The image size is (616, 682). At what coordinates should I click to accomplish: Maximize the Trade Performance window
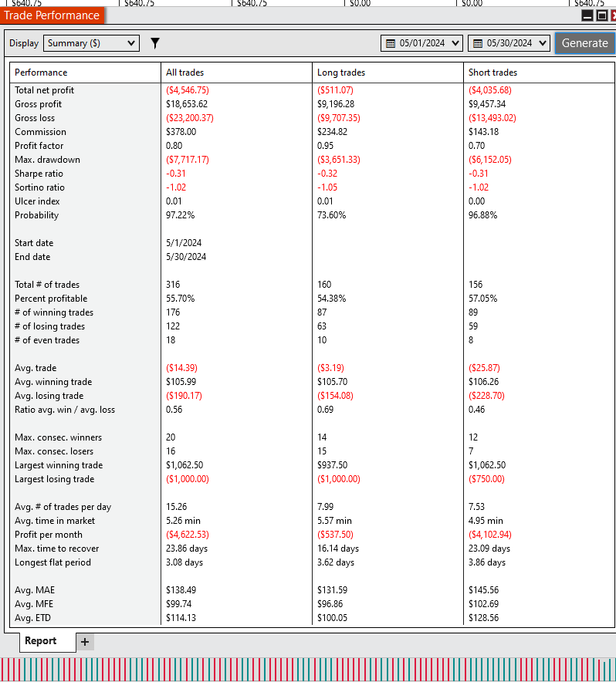tap(602, 16)
